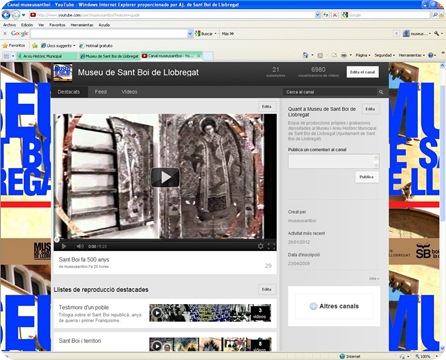Click the Publica comment button
This screenshot has height=360, width=446.
coord(367,177)
